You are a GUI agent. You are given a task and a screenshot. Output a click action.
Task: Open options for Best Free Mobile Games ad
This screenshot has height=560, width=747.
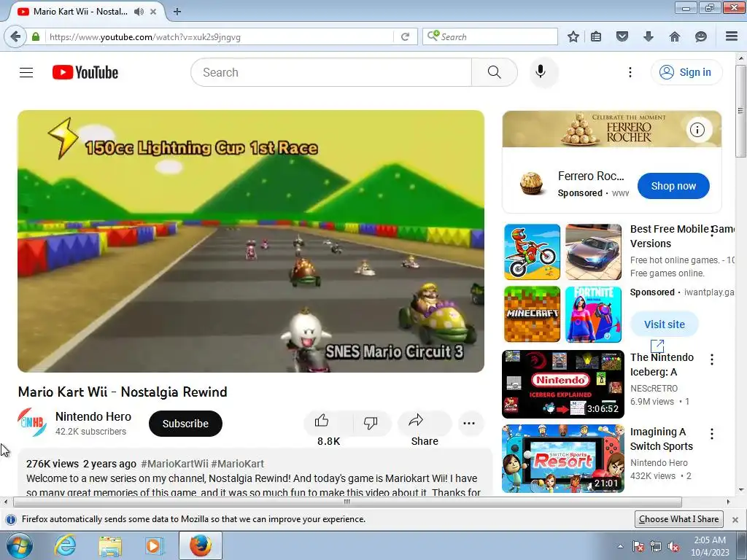[x=712, y=231]
